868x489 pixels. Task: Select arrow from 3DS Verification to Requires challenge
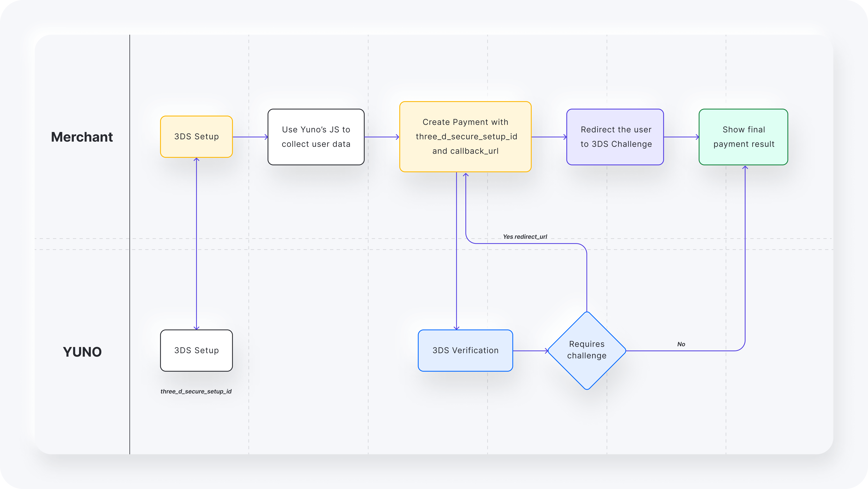(x=530, y=351)
